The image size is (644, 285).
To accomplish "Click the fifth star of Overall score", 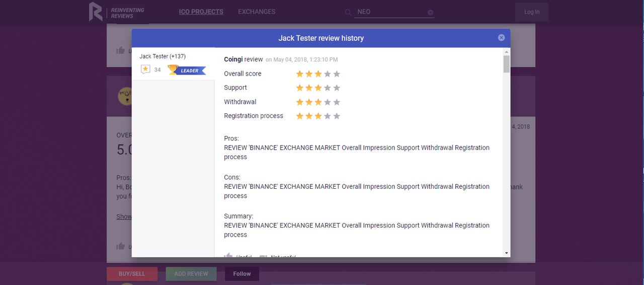I will pyautogui.click(x=337, y=74).
